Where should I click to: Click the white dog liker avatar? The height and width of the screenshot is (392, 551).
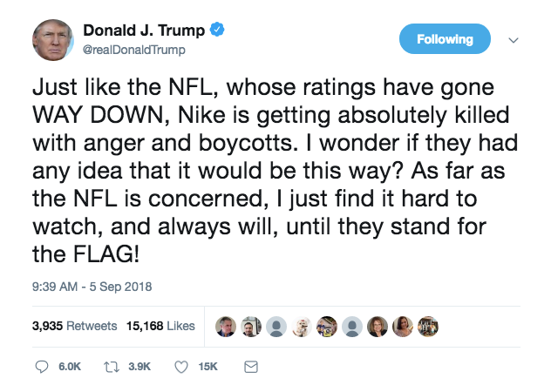coord(302,326)
